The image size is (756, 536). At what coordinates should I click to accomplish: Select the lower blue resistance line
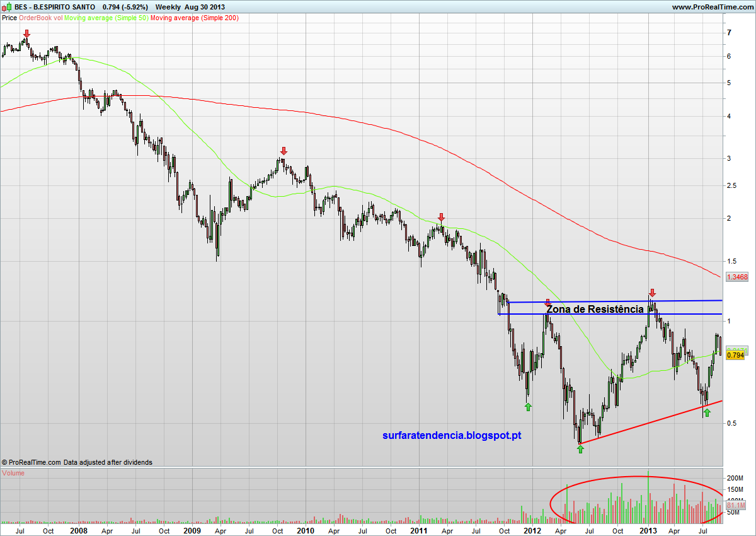[x=610, y=314]
